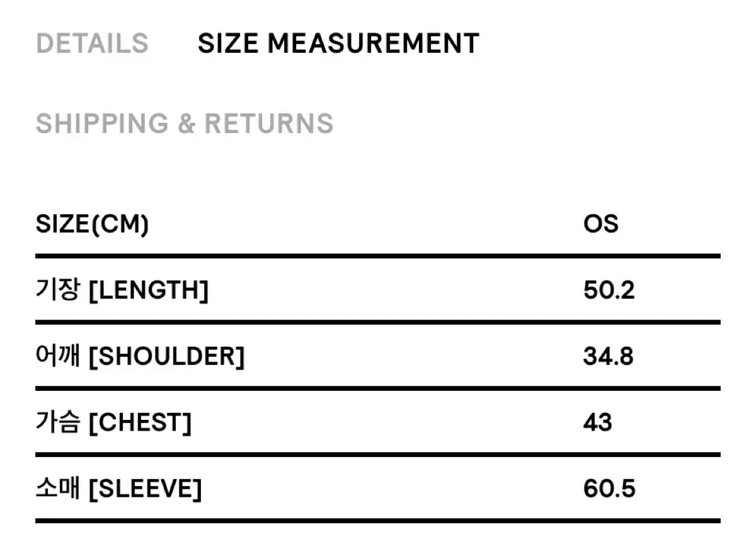The height and width of the screenshot is (546, 756).
Task: Click the OS size column header
Action: pyautogui.click(x=601, y=224)
